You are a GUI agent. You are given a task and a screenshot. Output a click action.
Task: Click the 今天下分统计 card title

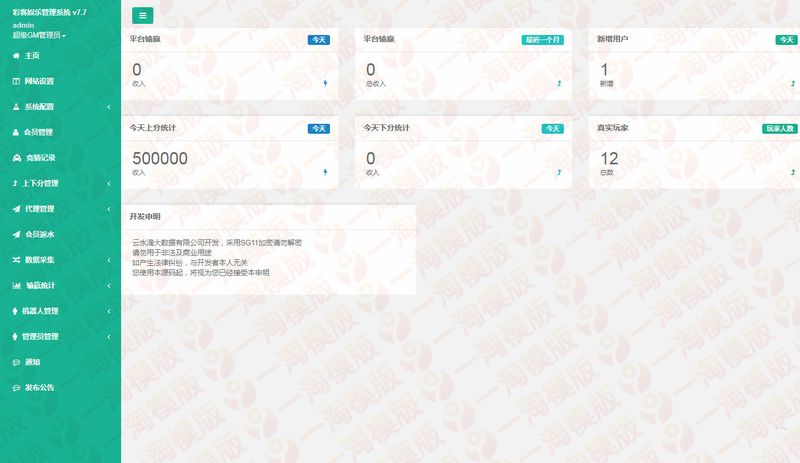(386, 128)
